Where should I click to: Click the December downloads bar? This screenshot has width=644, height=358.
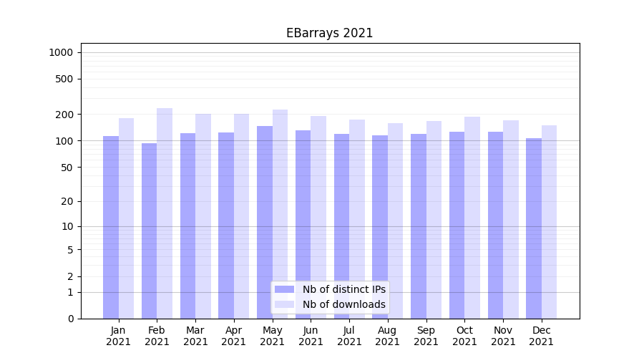[x=549, y=222]
